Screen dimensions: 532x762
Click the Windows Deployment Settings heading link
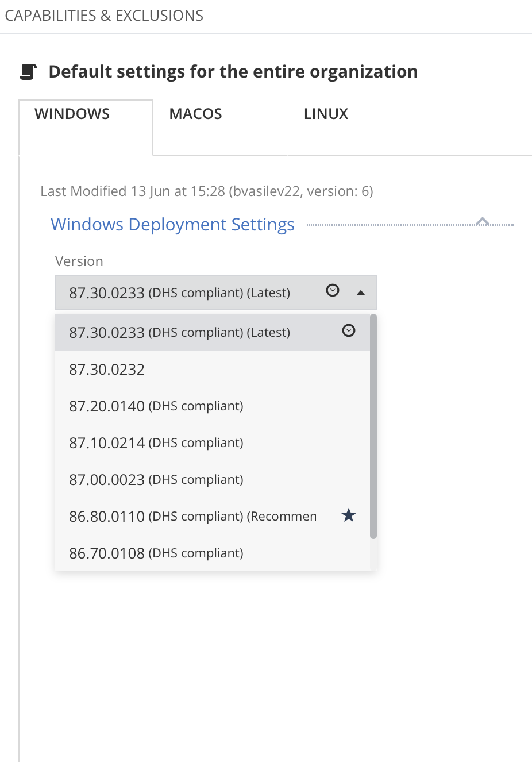pyautogui.click(x=172, y=224)
